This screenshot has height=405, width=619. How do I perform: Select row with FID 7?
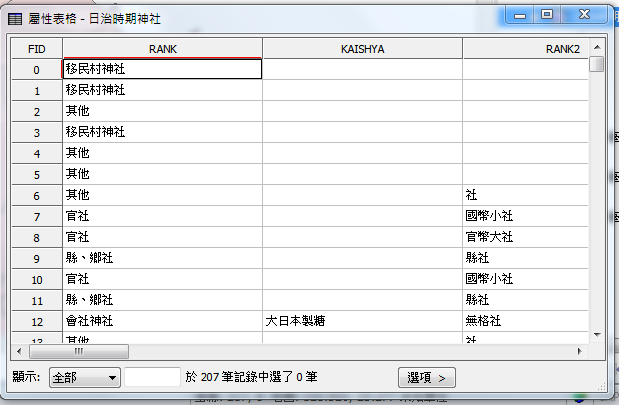point(36,216)
